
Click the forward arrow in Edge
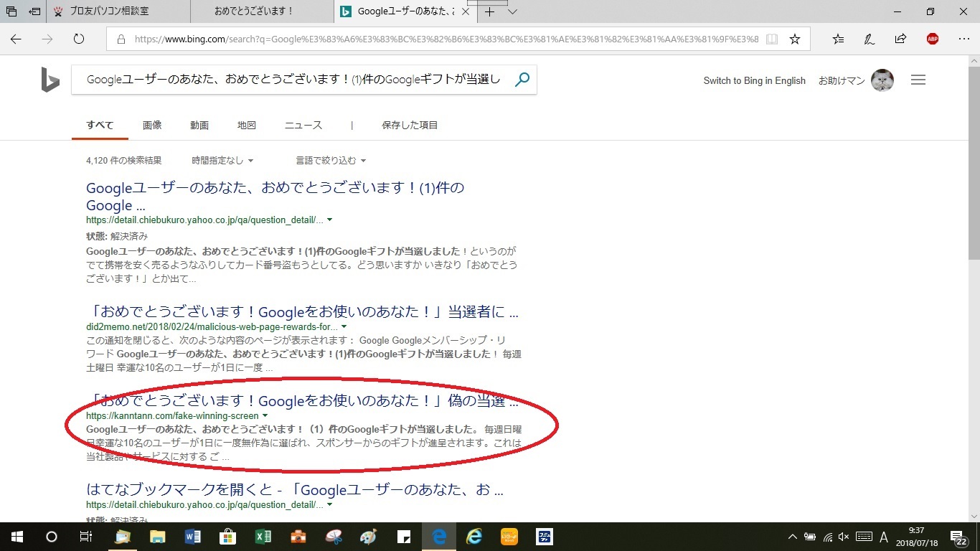47,39
